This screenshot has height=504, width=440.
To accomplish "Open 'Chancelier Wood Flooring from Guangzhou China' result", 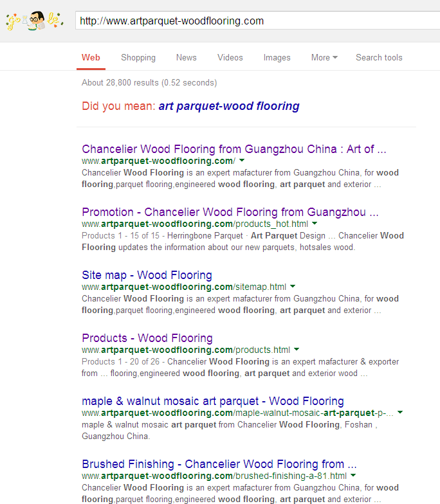I will pos(234,149).
